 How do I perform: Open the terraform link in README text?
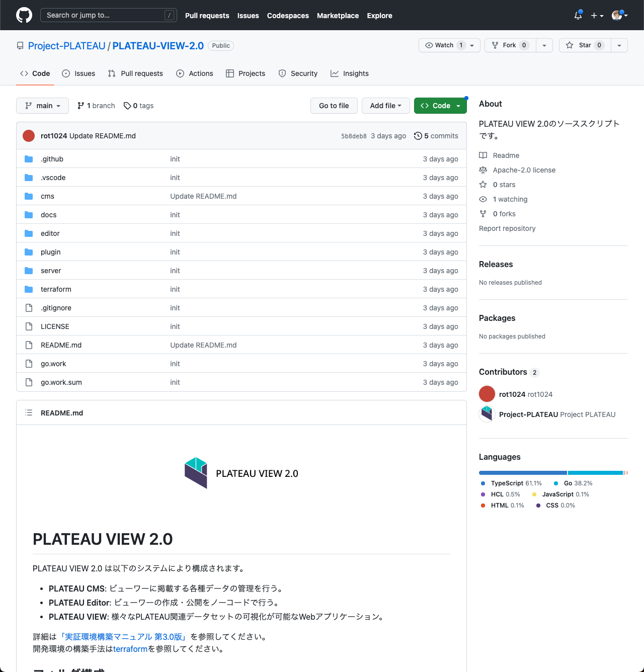(x=130, y=649)
